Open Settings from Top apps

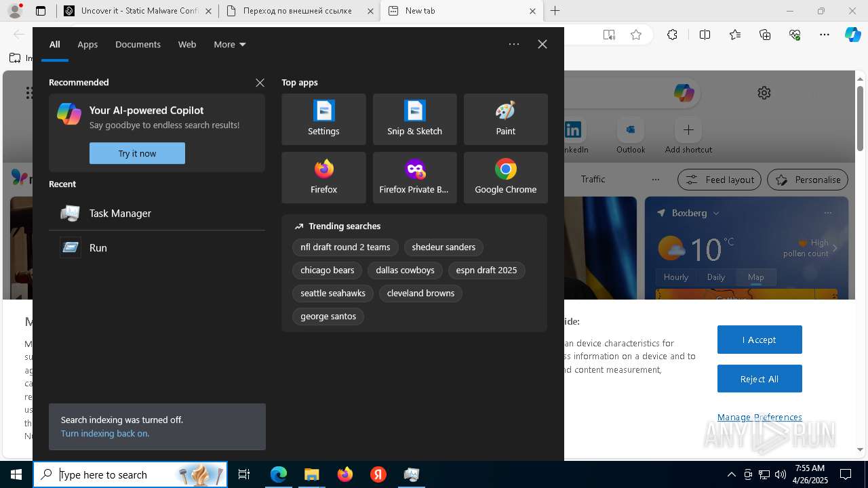pos(323,119)
